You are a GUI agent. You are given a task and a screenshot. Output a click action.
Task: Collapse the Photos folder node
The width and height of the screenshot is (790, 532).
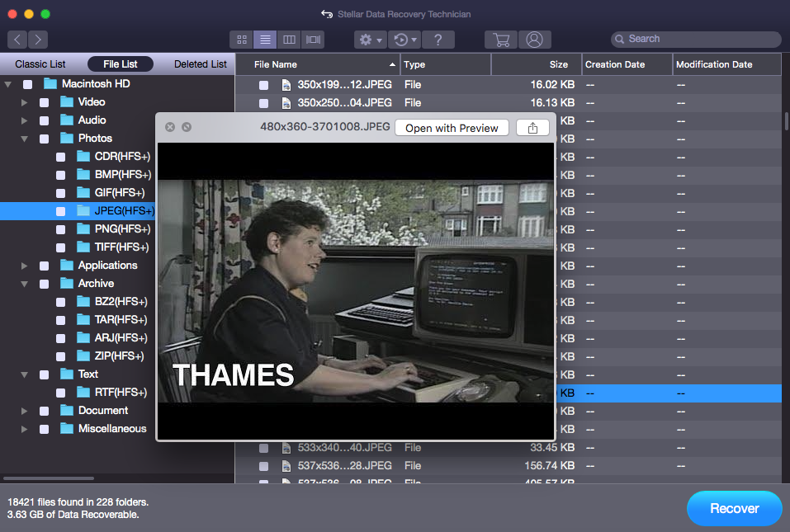tap(24, 139)
